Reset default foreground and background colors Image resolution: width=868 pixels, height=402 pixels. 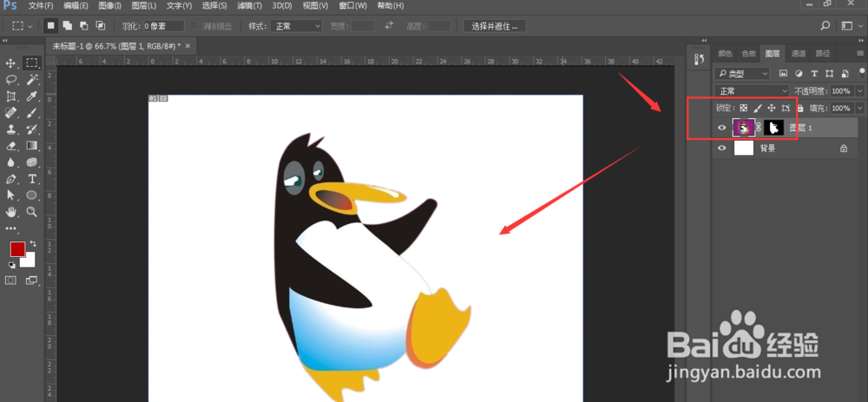point(11,265)
